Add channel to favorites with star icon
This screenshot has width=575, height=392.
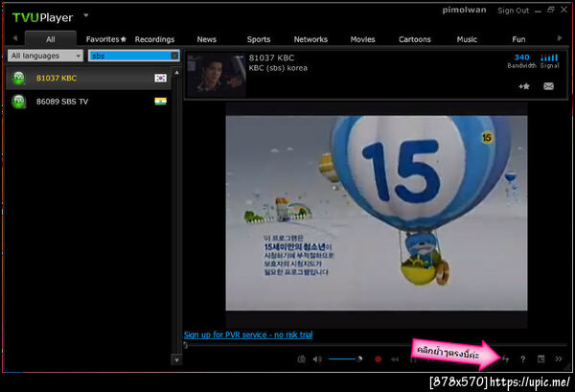pos(524,86)
